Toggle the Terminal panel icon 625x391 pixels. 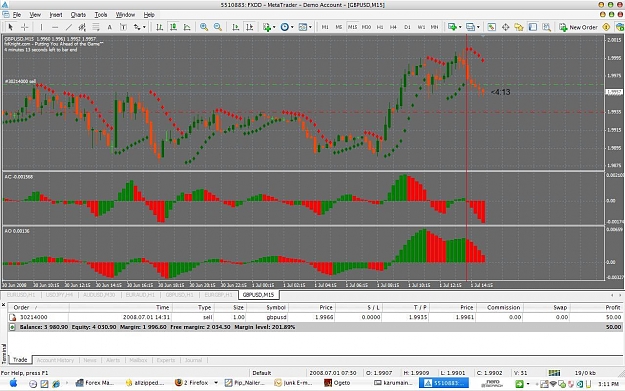click(x=533, y=27)
